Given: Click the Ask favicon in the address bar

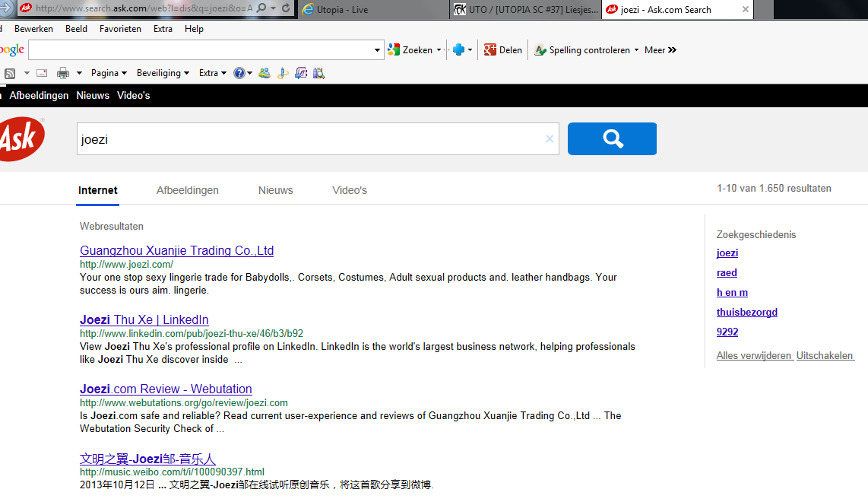Looking at the screenshot, I should (26, 8).
